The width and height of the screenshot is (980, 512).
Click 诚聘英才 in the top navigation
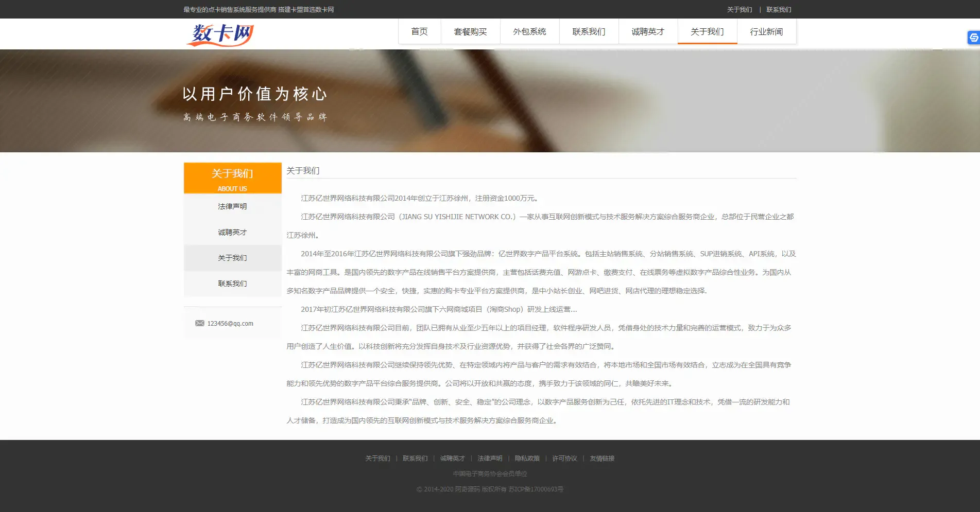tap(647, 31)
